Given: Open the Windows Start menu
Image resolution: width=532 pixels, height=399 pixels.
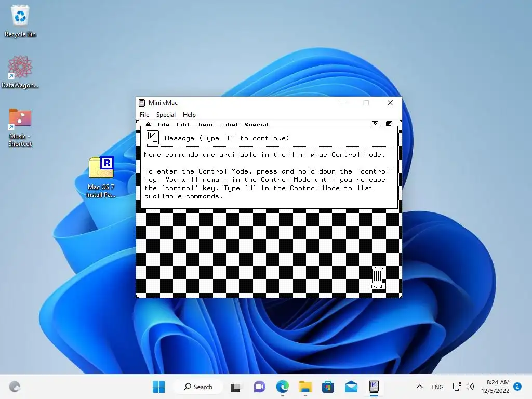Looking at the screenshot, I should (x=159, y=387).
